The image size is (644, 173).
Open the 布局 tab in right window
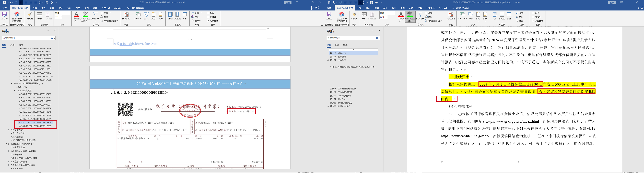tap(394, 8)
